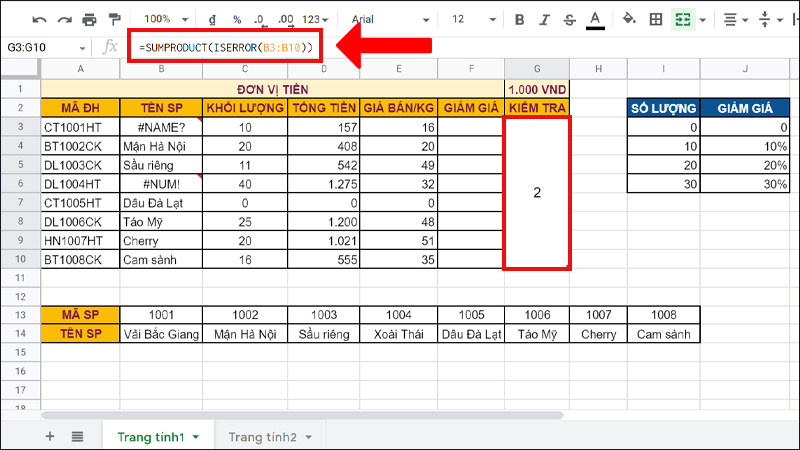The width and height of the screenshot is (800, 450).
Task: Click the Merge cells icon
Action: (x=684, y=19)
